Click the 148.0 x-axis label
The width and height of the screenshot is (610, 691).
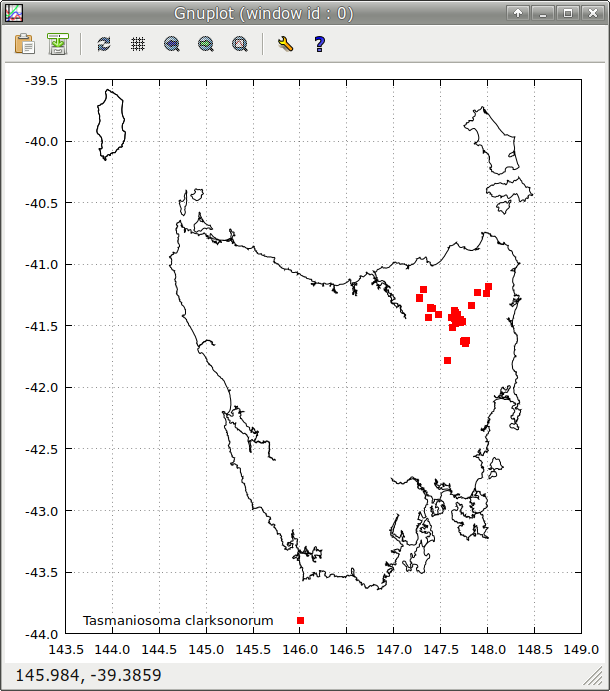(487, 650)
